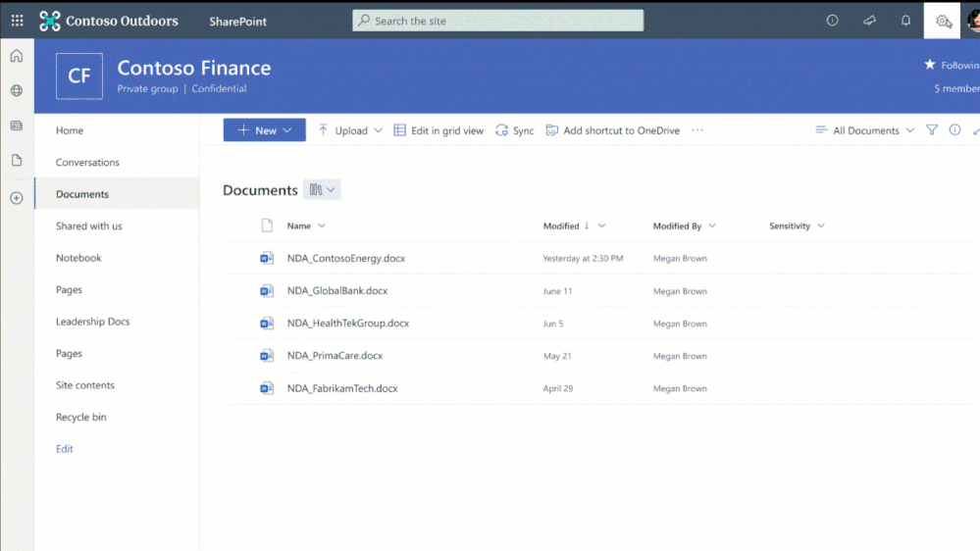Open the Recycle bin

80,417
